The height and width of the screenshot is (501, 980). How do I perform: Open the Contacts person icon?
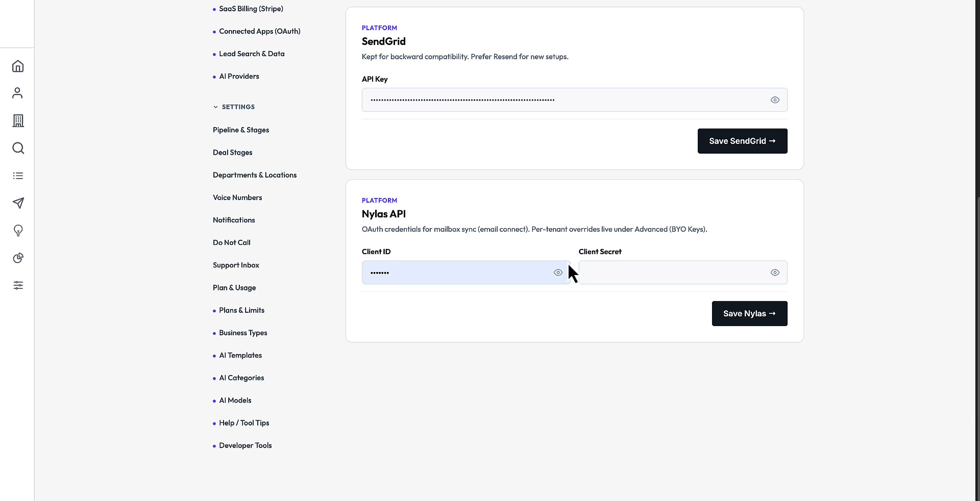point(18,93)
